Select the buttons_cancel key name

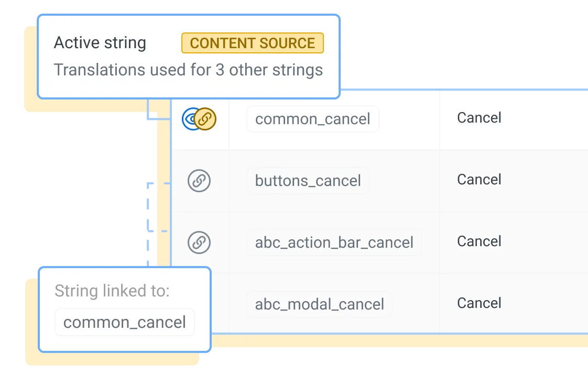(308, 181)
